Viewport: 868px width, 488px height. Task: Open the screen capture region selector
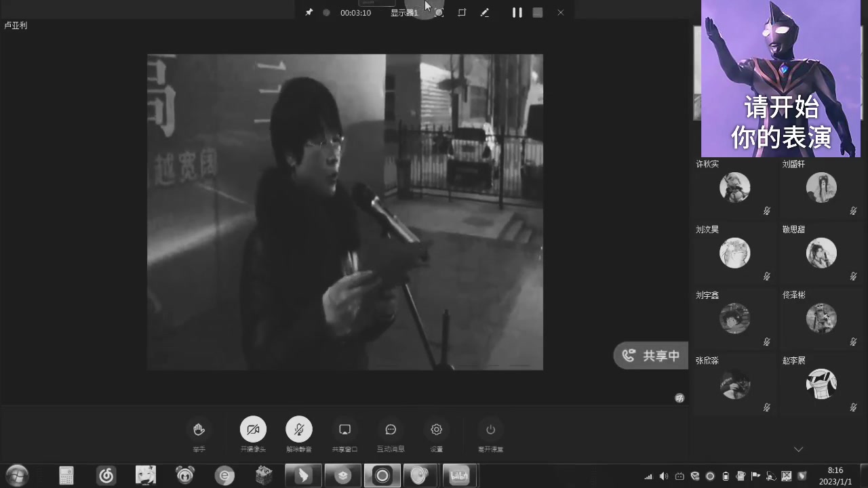coord(462,12)
